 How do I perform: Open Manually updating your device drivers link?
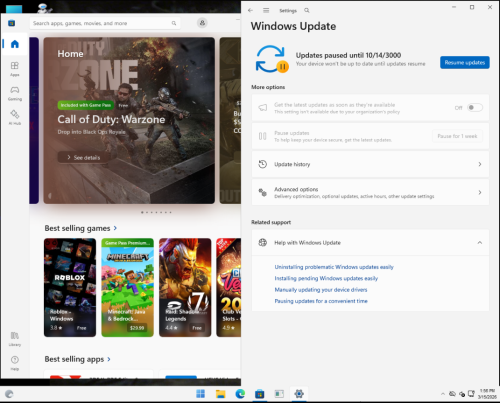click(x=321, y=289)
